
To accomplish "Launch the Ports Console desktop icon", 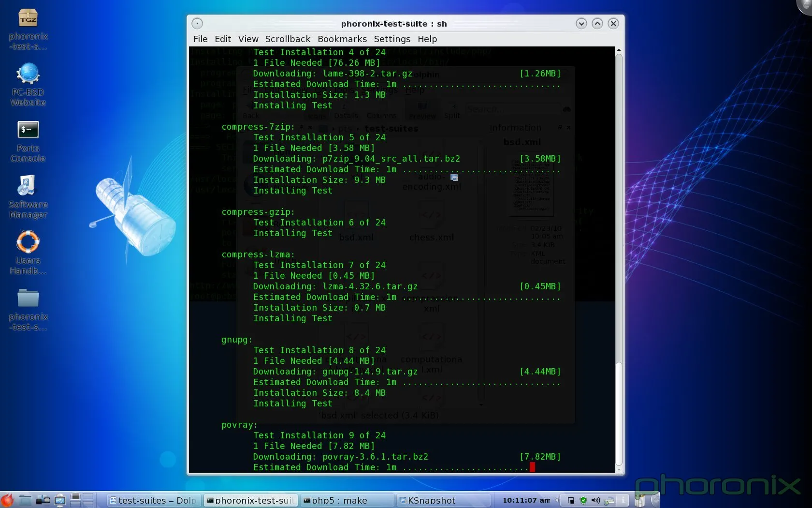I will pyautogui.click(x=28, y=141).
